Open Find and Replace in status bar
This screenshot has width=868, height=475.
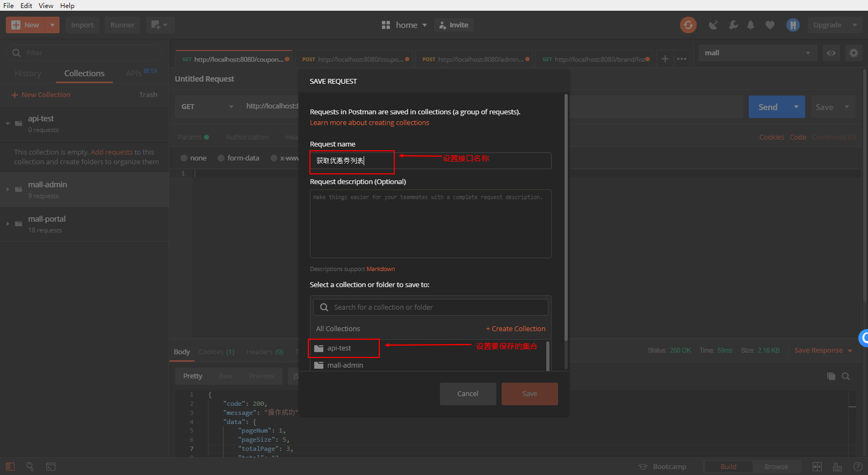tap(30, 466)
